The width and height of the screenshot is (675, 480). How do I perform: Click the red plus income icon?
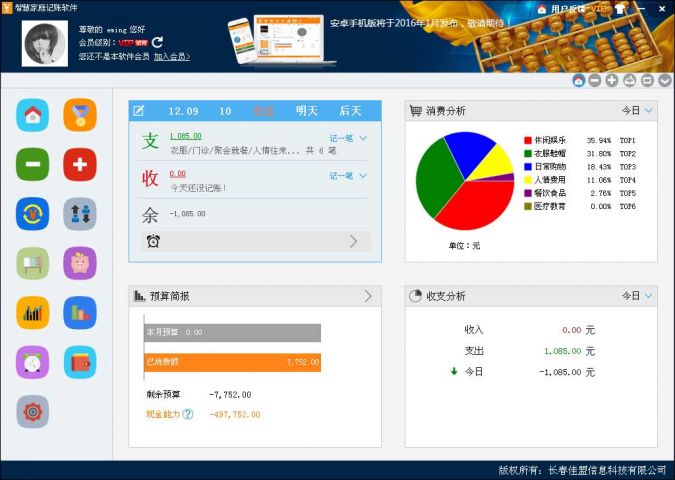pos(80,164)
